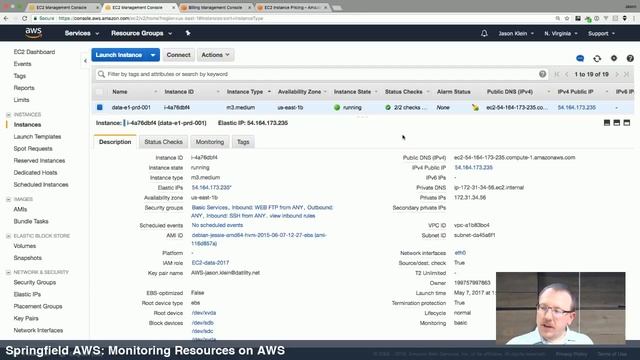Go to the last page of instances

(x=627, y=74)
